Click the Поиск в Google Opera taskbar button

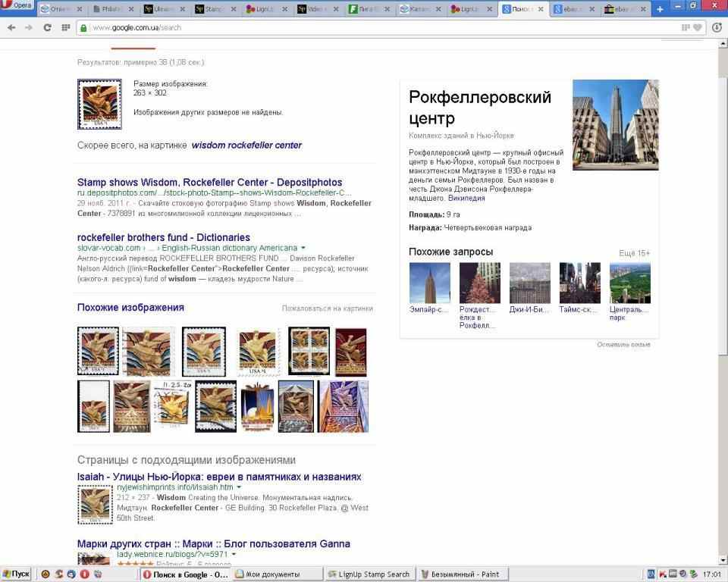point(185,574)
